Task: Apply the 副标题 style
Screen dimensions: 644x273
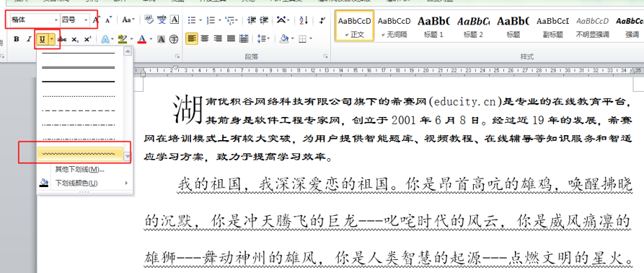Action: tap(552, 25)
